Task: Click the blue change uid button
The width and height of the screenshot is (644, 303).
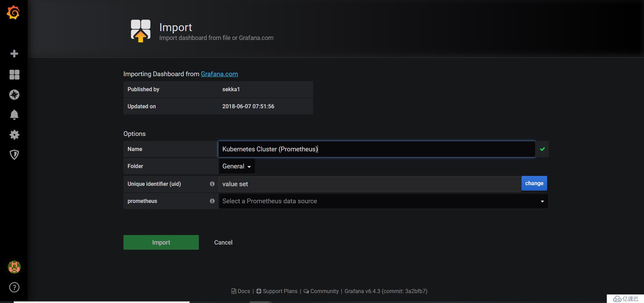Action: coord(534,183)
